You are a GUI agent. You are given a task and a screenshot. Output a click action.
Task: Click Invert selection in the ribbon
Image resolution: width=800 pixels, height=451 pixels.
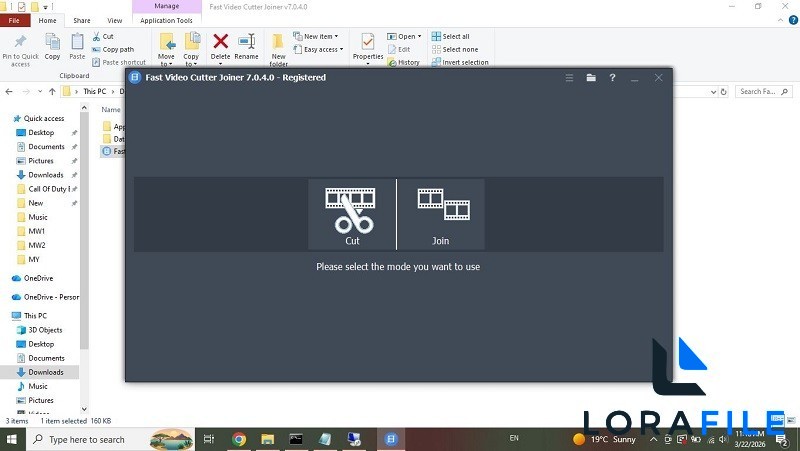coord(460,62)
